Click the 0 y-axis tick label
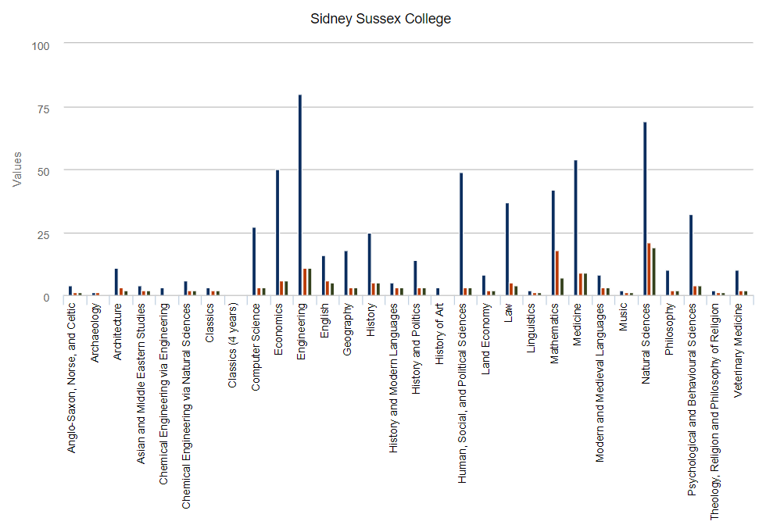Viewport: 766px width, 532px height. point(46,298)
